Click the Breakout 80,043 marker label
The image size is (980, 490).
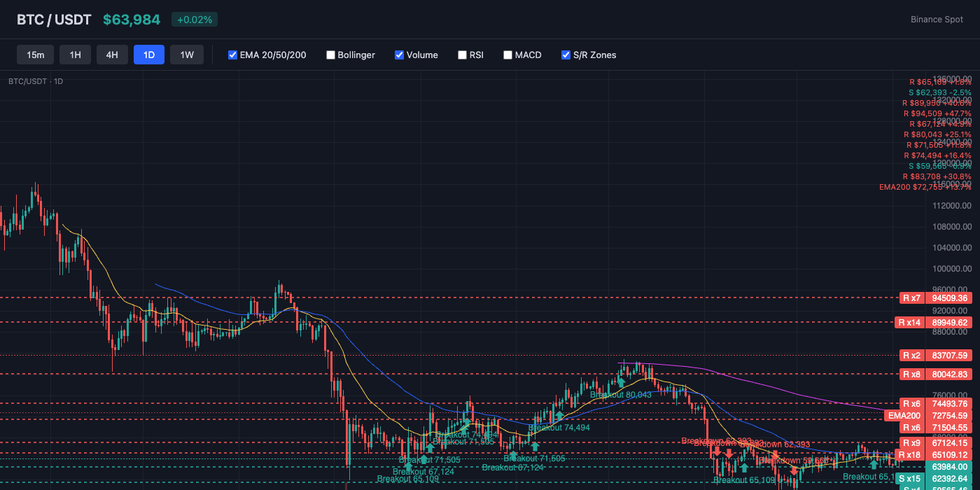click(x=620, y=395)
